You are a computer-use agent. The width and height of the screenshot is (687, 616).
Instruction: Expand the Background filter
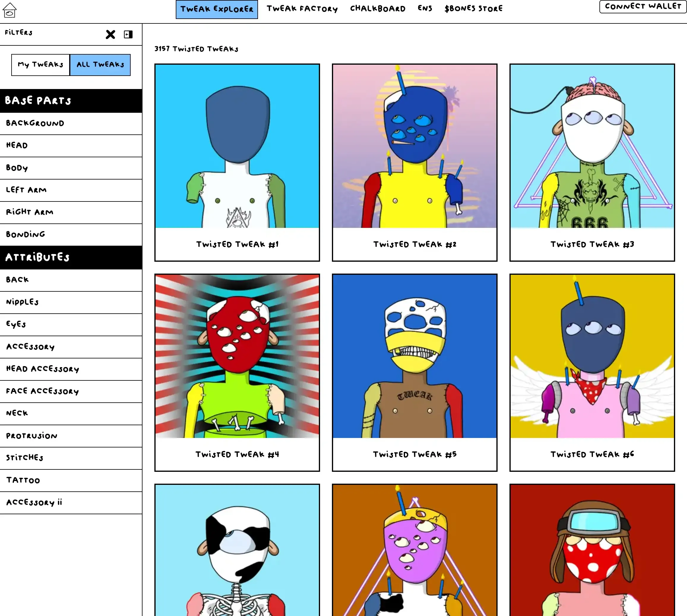(x=71, y=123)
